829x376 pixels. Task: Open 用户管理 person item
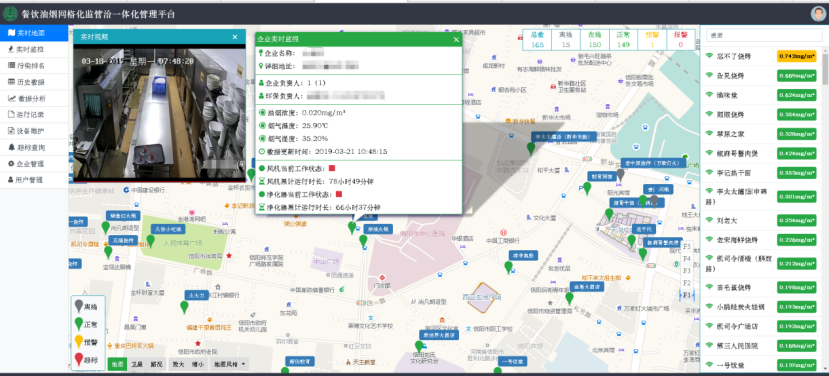click(x=34, y=180)
